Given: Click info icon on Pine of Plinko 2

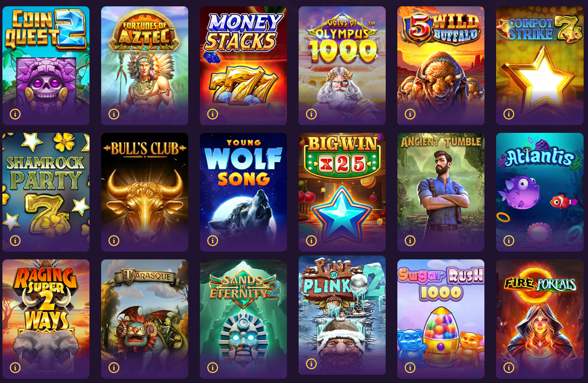Looking at the screenshot, I should [311, 364].
